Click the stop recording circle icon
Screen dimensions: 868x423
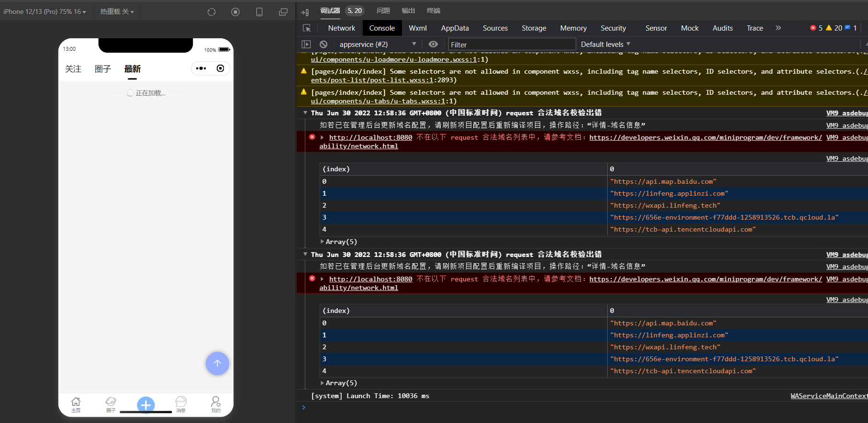click(235, 12)
